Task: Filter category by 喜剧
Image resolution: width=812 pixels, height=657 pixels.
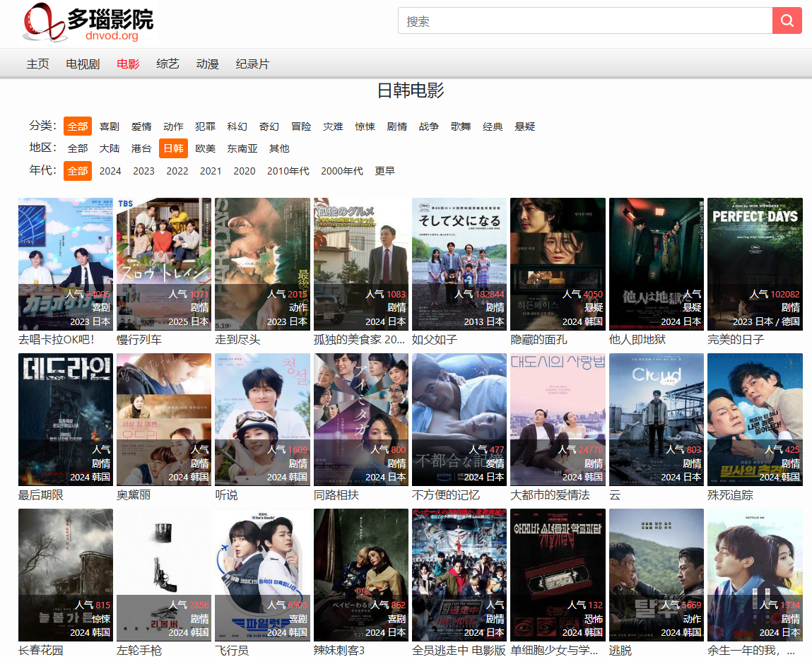Action: click(x=110, y=126)
